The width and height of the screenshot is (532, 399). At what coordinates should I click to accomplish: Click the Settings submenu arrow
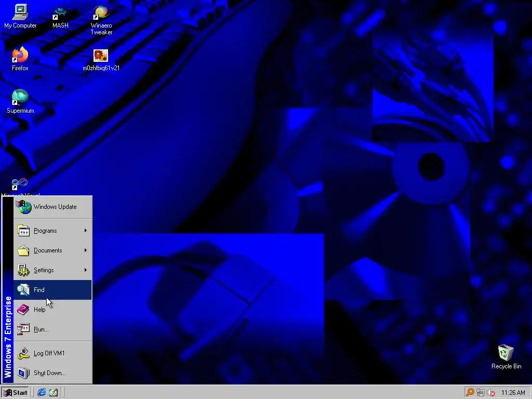[x=86, y=270]
